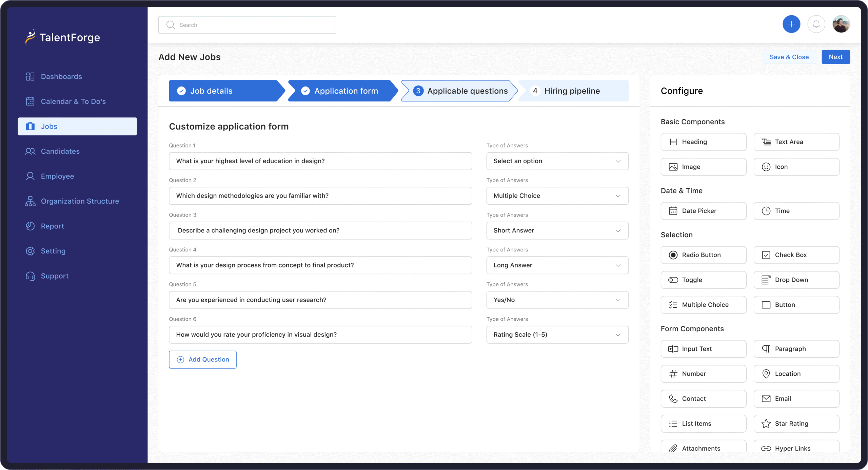
Task: Edit Question 2 design methodologies field
Action: [x=320, y=196]
